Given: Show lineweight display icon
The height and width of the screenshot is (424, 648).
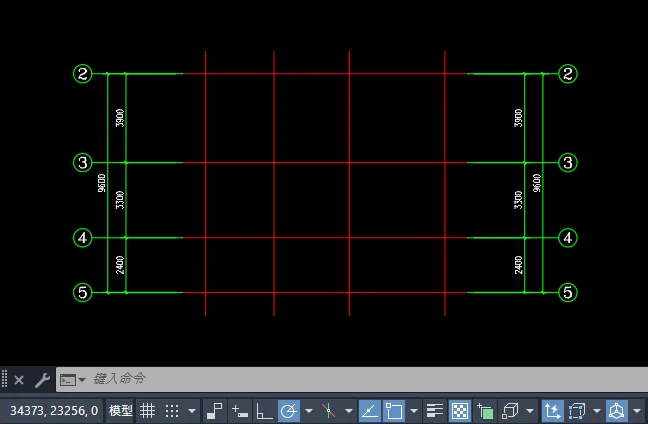Looking at the screenshot, I should coord(435,410).
